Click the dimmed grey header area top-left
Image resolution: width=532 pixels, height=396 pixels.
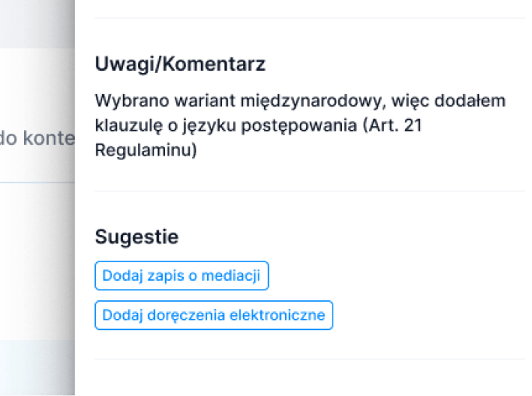37,23
